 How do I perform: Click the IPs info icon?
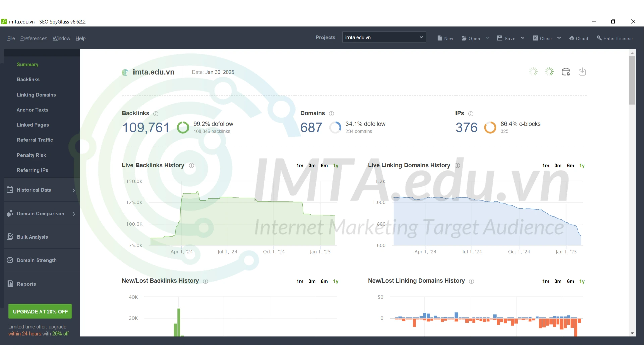(x=471, y=114)
